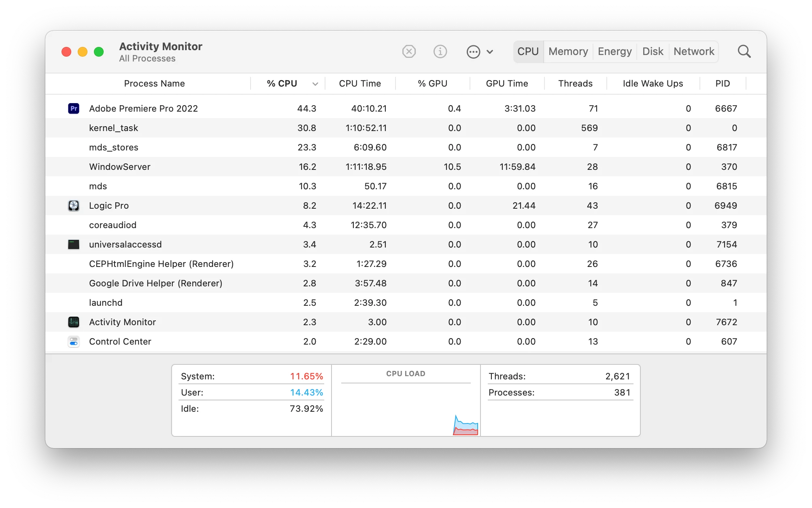Select the Network tab
This screenshot has width=812, height=508.
(x=694, y=52)
